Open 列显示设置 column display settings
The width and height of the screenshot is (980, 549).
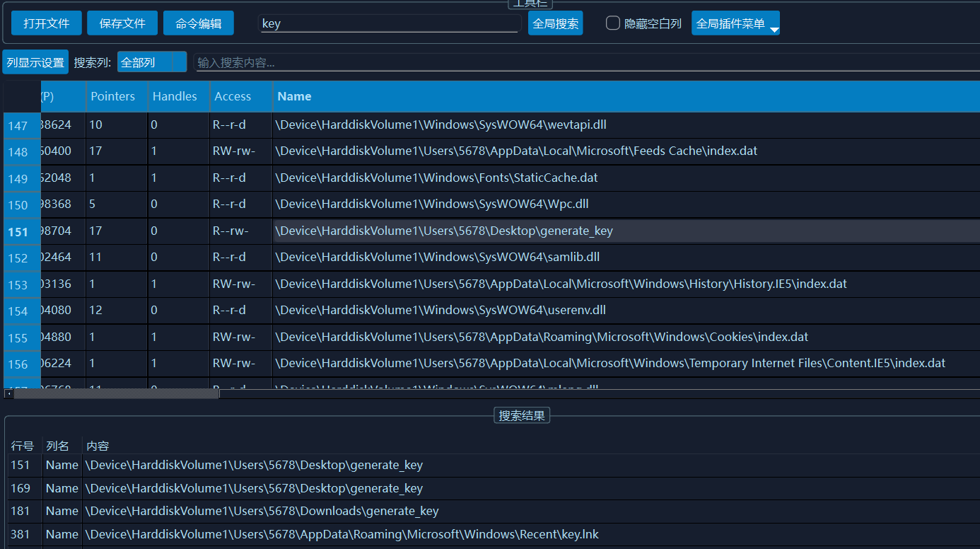[x=35, y=62]
